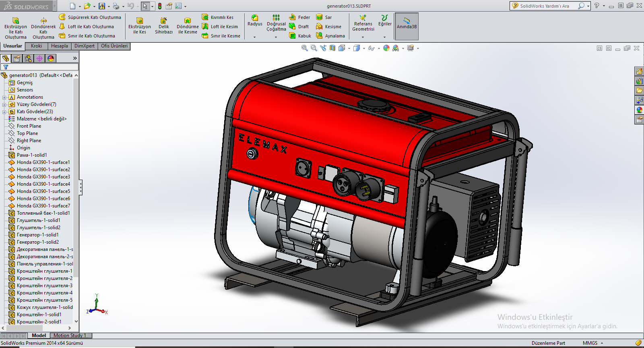Expand the Katı Gövdeler(23) folder
This screenshot has width=644, height=348.
point(4,112)
